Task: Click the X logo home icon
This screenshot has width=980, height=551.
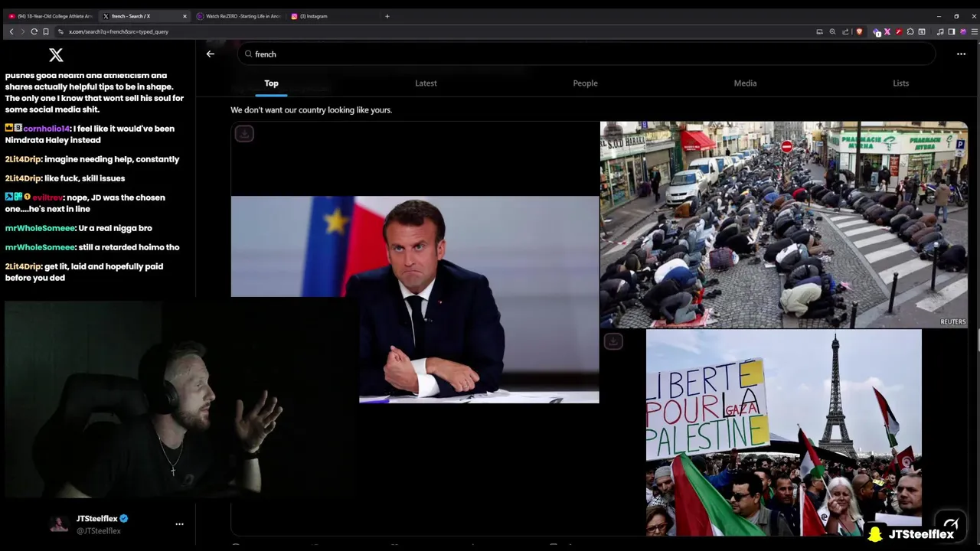Action: click(56, 54)
